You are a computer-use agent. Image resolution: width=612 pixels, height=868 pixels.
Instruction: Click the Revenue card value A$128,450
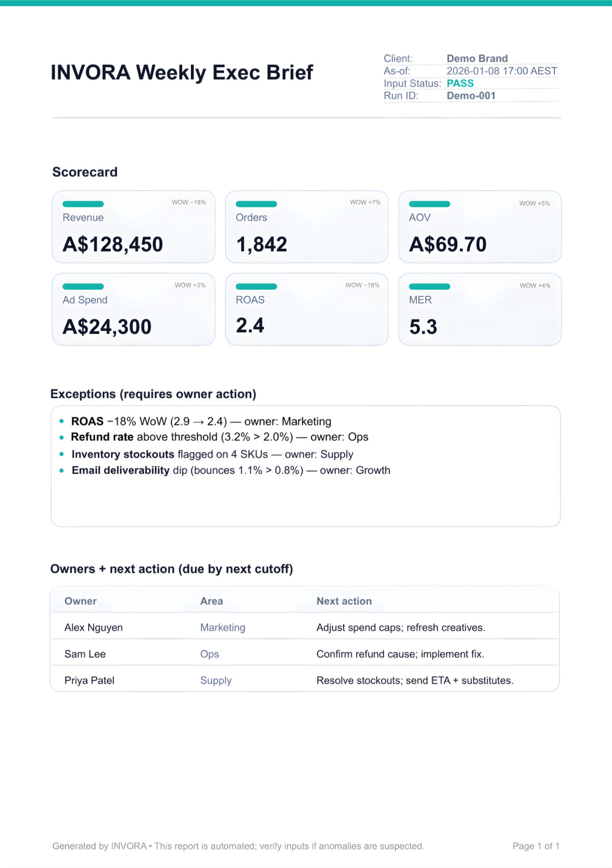click(x=113, y=244)
